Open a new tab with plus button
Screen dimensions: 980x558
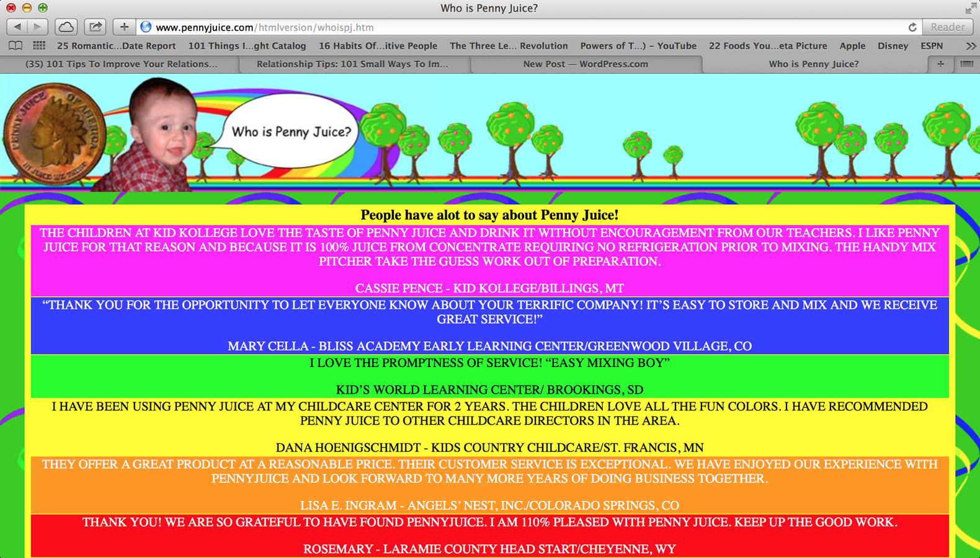pos(941,64)
